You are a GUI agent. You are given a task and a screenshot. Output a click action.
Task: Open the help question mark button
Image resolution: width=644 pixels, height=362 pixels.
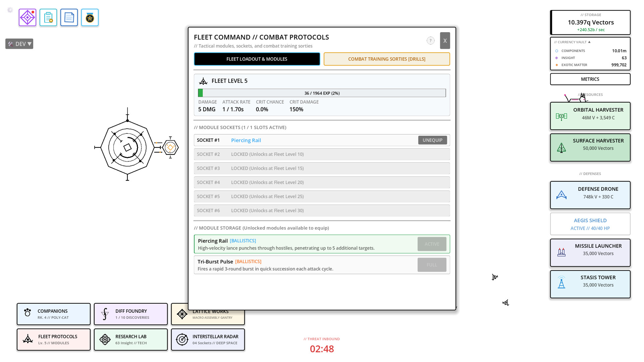(x=431, y=41)
